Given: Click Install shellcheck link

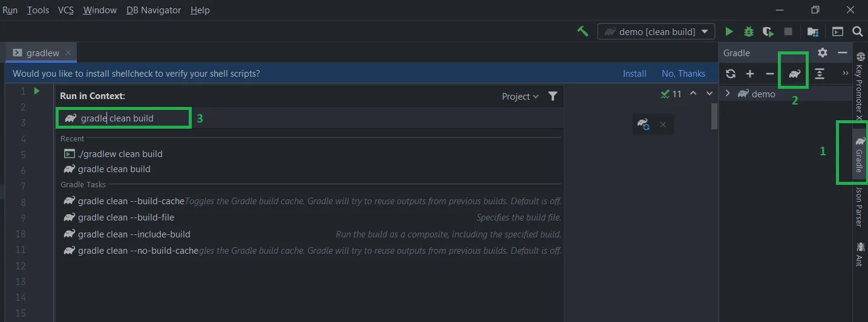Looking at the screenshot, I should 635,74.
